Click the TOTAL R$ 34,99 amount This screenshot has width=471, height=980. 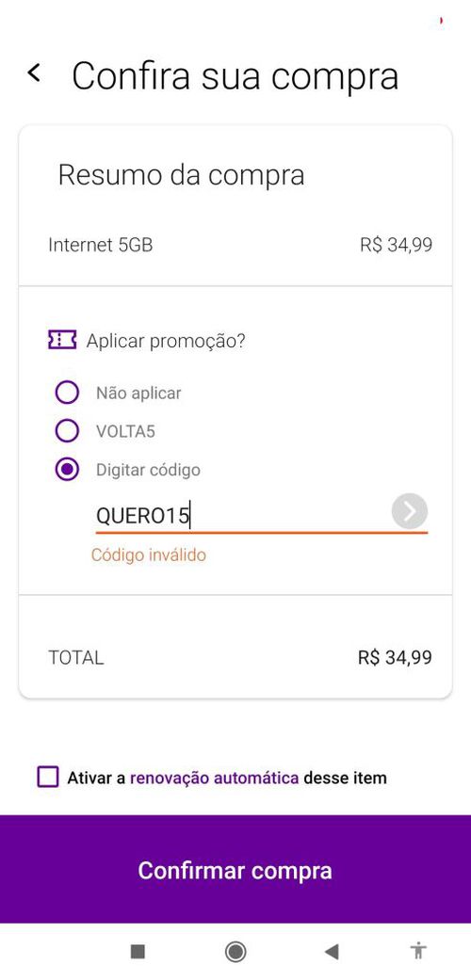[395, 657]
